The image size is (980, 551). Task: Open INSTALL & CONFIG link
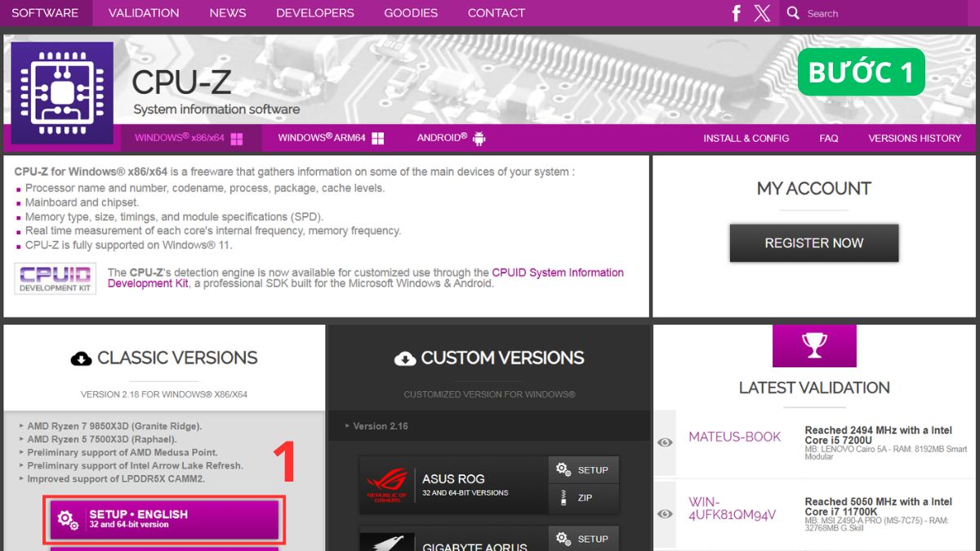746,139
